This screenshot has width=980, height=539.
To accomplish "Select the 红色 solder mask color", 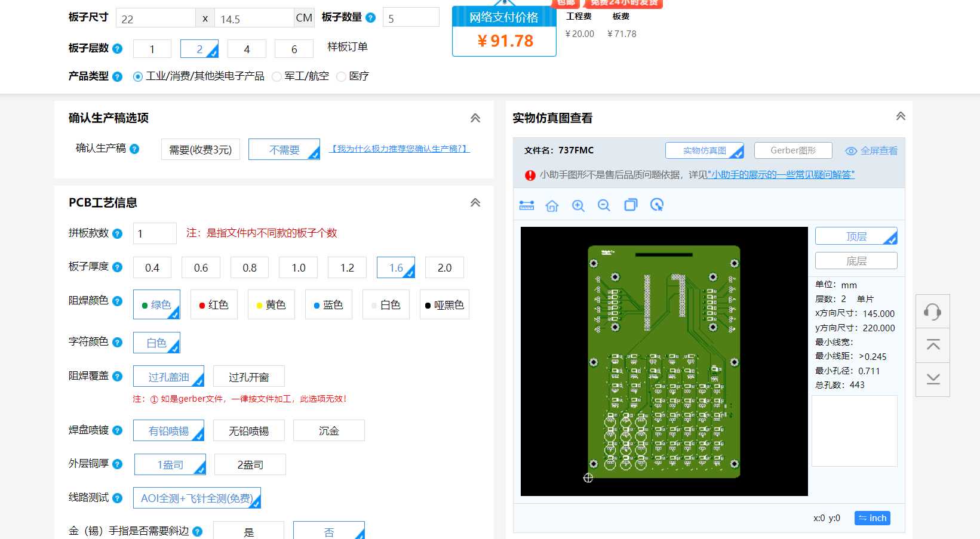I will pyautogui.click(x=213, y=304).
